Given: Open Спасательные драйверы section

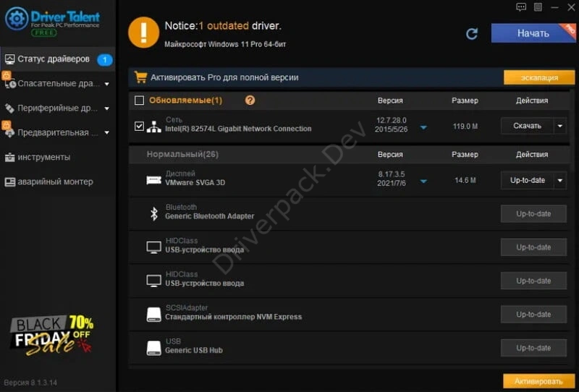Looking at the screenshot, I should [x=58, y=83].
